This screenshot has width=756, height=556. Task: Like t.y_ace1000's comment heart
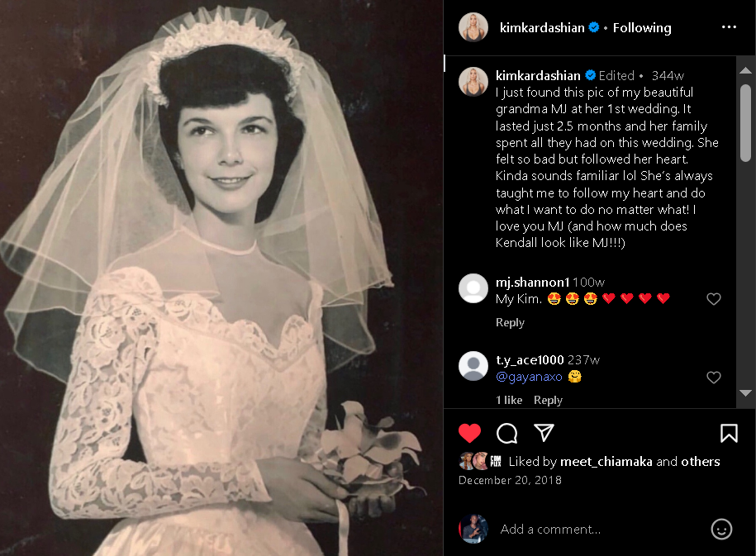(x=714, y=377)
